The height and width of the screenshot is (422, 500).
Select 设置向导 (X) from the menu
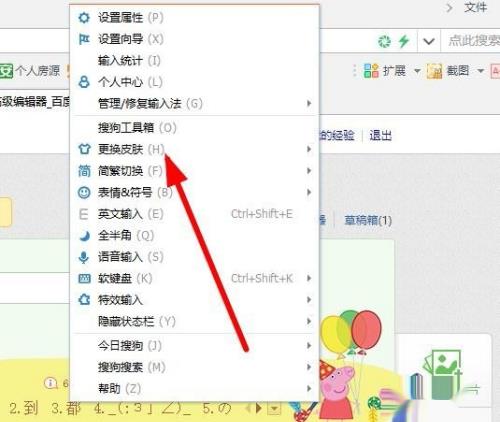pyautogui.click(x=194, y=39)
